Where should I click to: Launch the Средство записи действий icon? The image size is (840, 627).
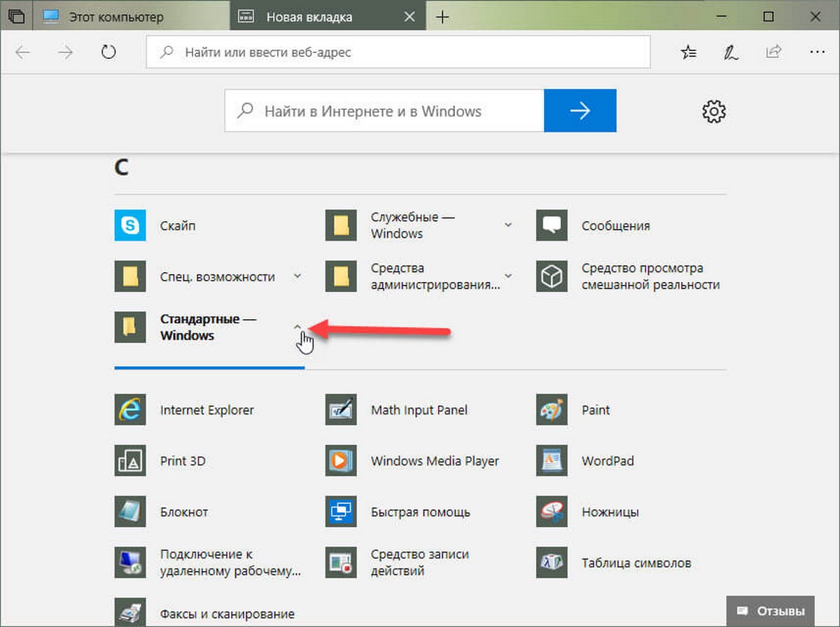tap(341, 563)
